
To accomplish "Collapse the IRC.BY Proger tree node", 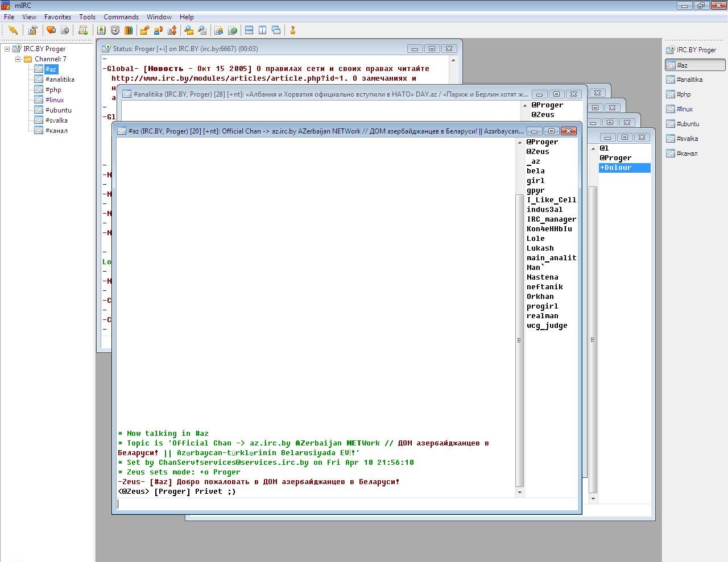I will click(x=7, y=49).
